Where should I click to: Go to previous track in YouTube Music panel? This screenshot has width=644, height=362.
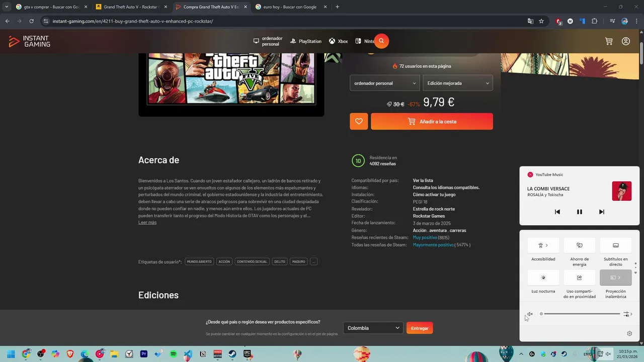(x=557, y=212)
